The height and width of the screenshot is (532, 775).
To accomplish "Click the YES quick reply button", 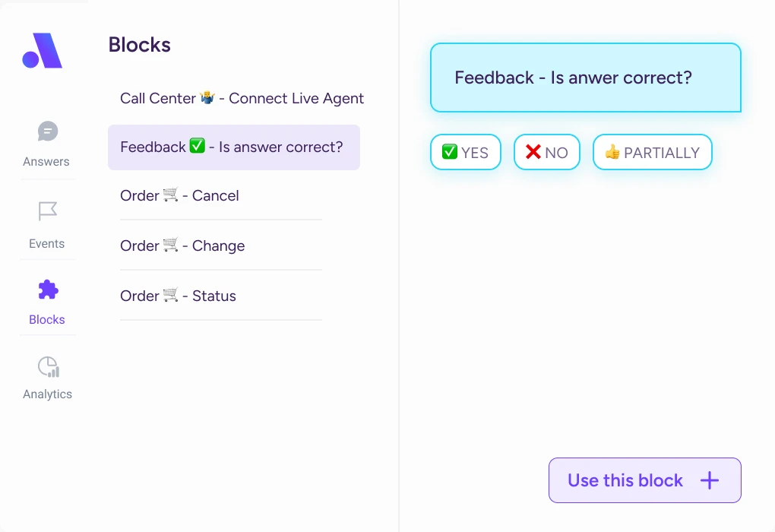I will (466, 152).
